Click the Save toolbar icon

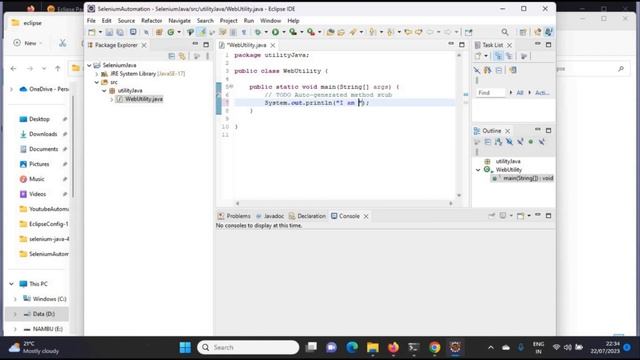[109, 32]
